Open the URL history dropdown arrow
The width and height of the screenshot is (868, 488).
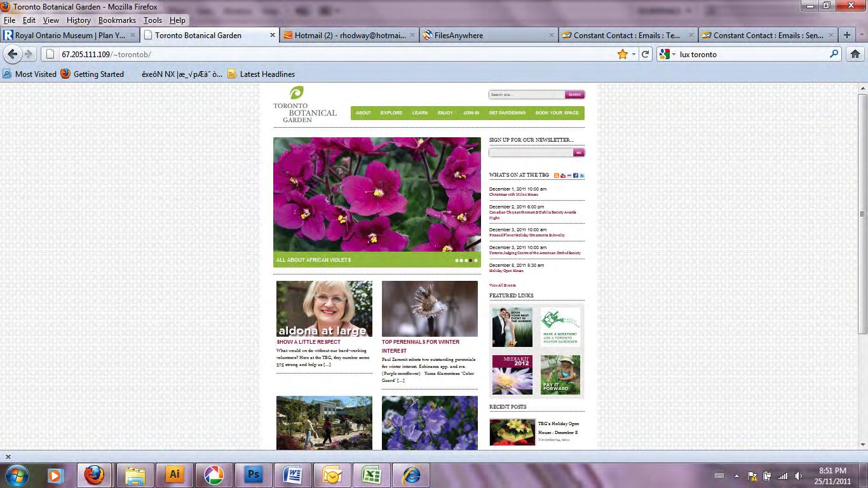pos(634,55)
